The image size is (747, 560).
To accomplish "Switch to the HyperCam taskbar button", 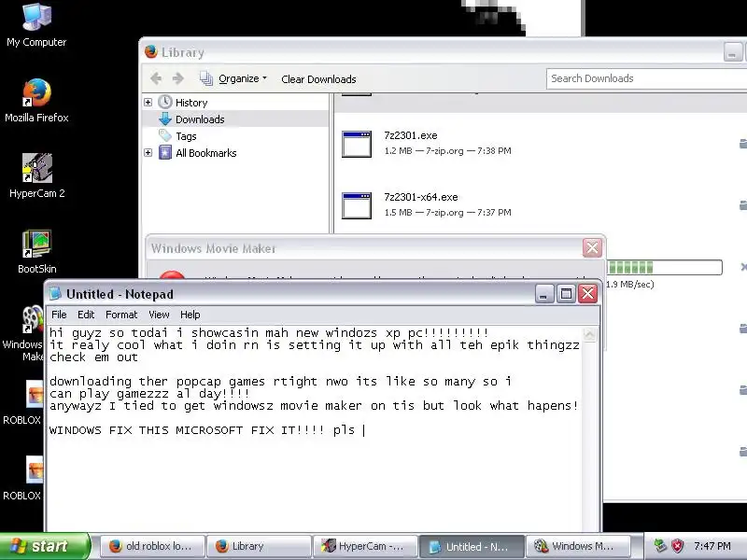I will pyautogui.click(x=365, y=546).
